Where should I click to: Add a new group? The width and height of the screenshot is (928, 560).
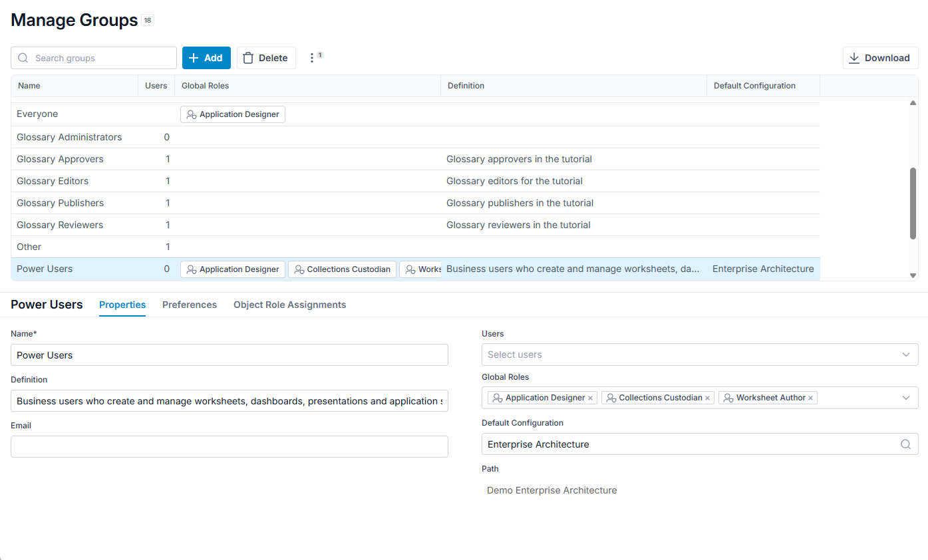[x=206, y=58]
